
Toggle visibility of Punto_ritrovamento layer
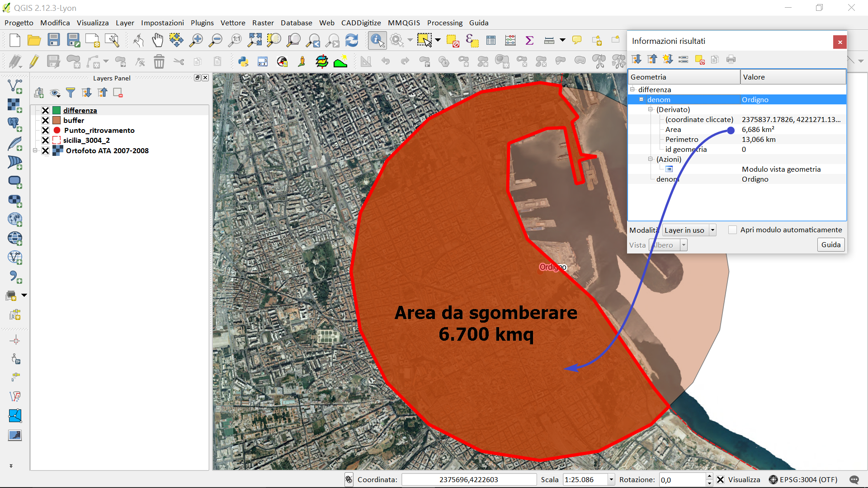click(45, 130)
